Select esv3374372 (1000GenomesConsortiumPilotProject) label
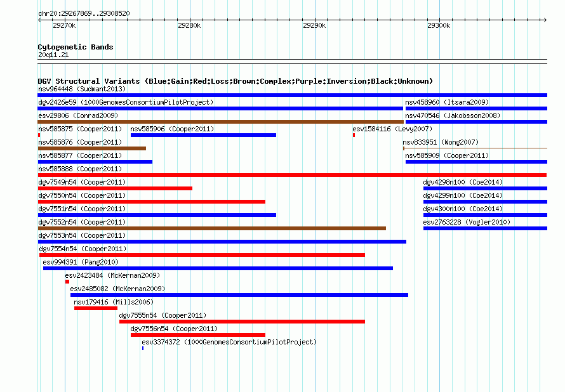 click(x=229, y=342)
